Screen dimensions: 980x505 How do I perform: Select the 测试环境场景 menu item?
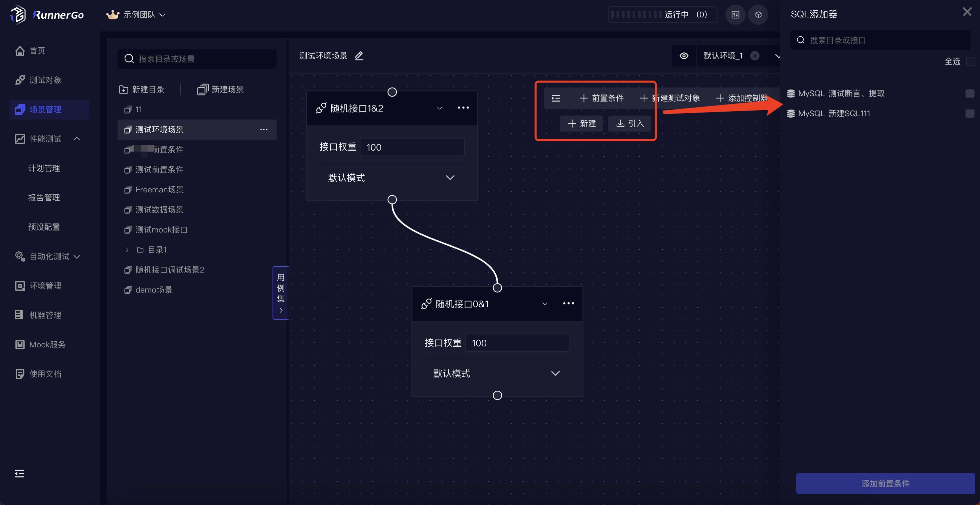click(x=160, y=130)
